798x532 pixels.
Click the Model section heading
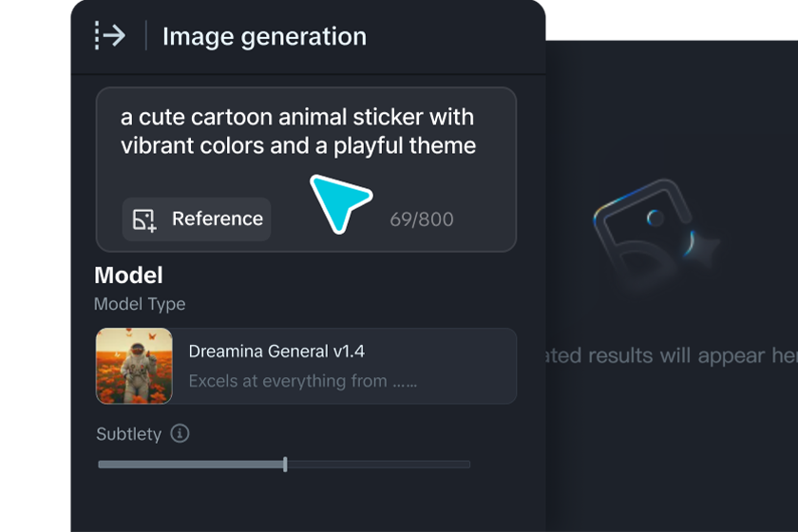pyautogui.click(x=128, y=275)
